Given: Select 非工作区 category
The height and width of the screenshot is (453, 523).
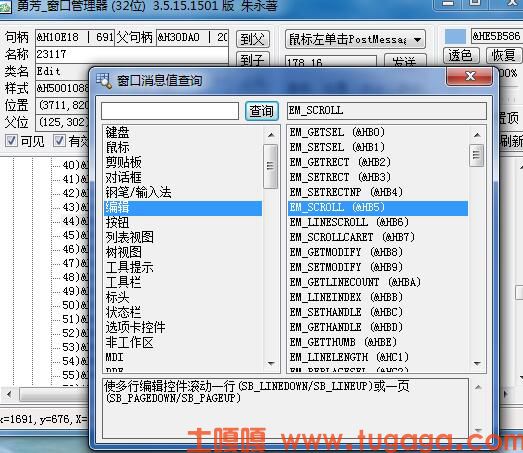Looking at the screenshot, I should coord(183,342).
